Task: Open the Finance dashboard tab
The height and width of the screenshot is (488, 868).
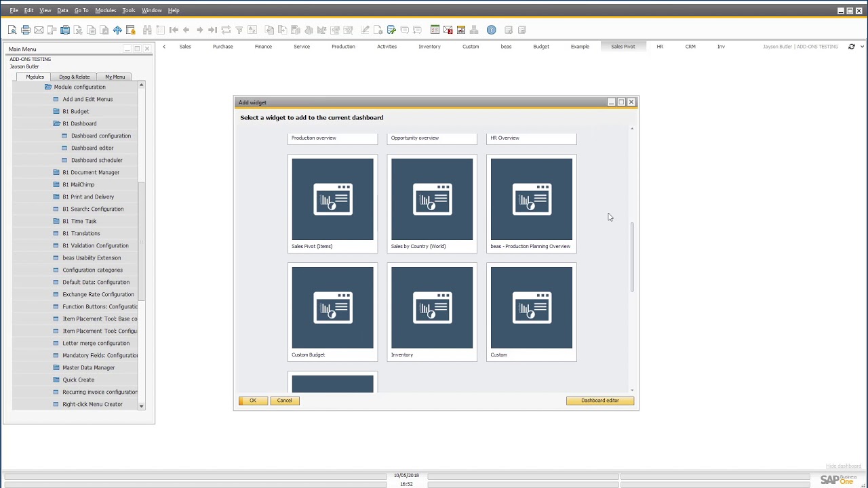Action: coord(263,47)
